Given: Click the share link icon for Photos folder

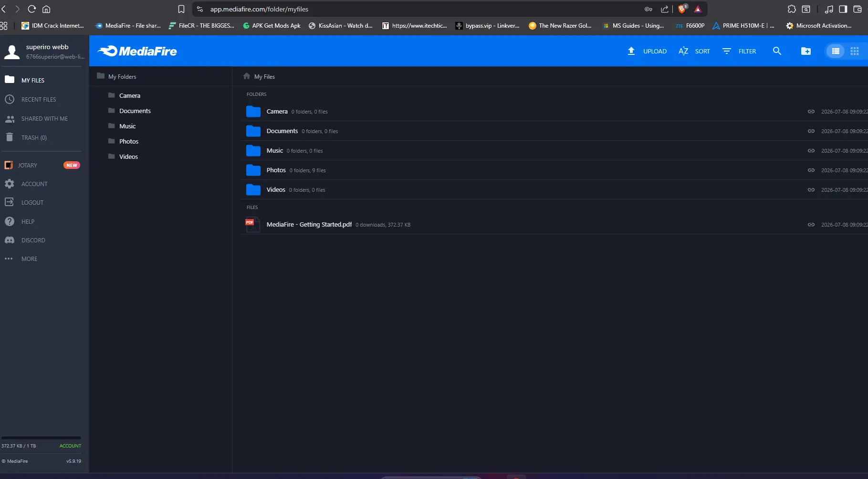Looking at the screenshot, I should (x=811, y=170).
